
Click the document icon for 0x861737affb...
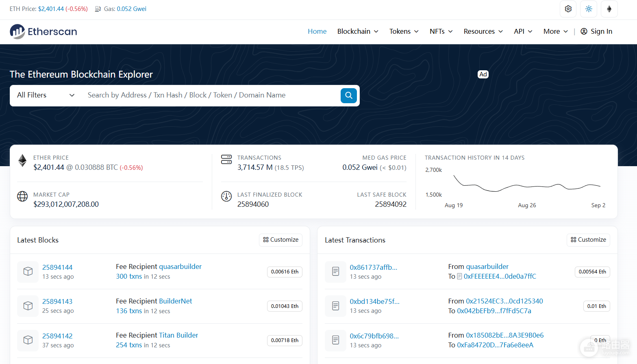coord(336,271)
